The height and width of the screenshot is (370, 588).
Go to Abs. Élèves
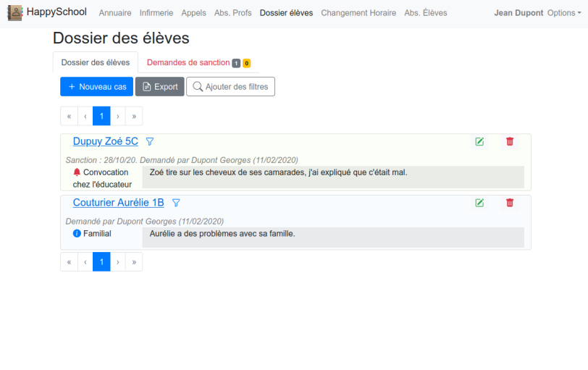click(426, 13)
